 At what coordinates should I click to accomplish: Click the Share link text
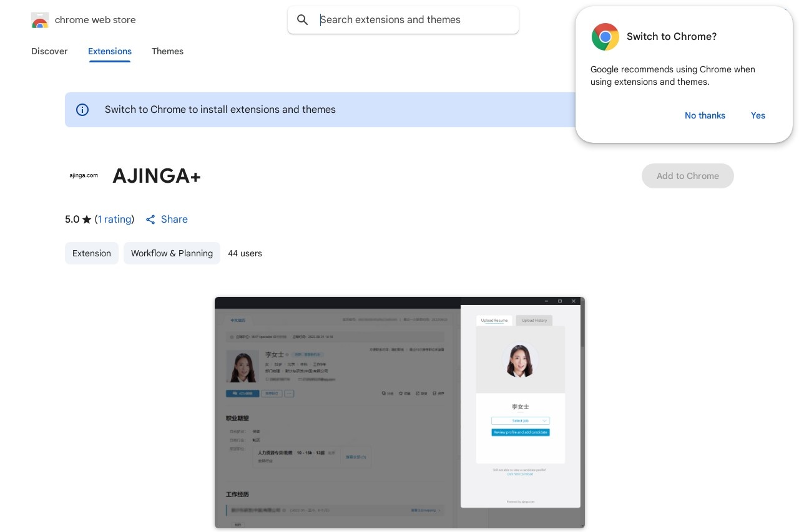(x=174, y=219)
